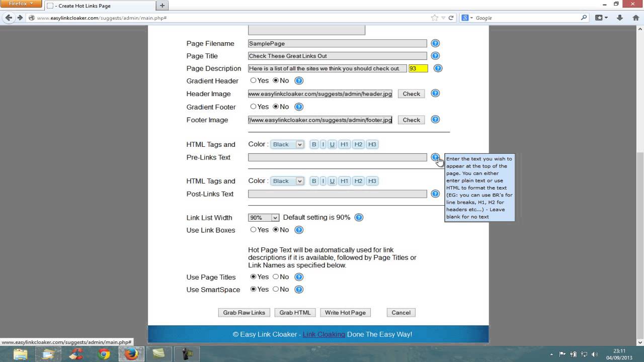Select Yes for Use Link Boxes
Screen dimensions: 644x362
click(254, 230)
